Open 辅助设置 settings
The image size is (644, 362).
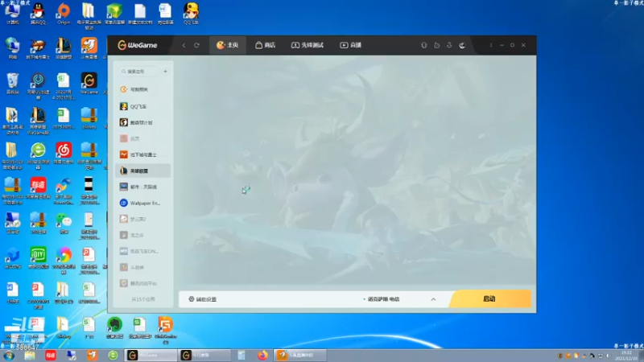[x=203, y=299]
